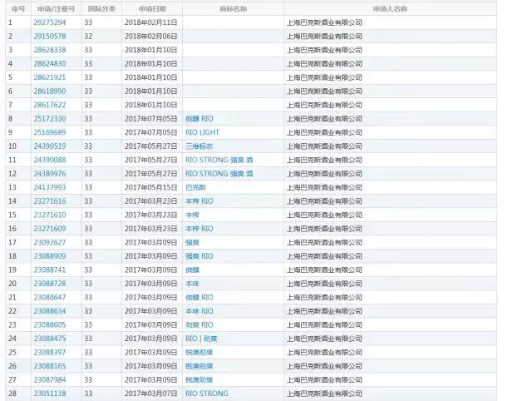Open registration number 23088647
The height and width of the screenshot is (401, 532).
tap(50, 298)
